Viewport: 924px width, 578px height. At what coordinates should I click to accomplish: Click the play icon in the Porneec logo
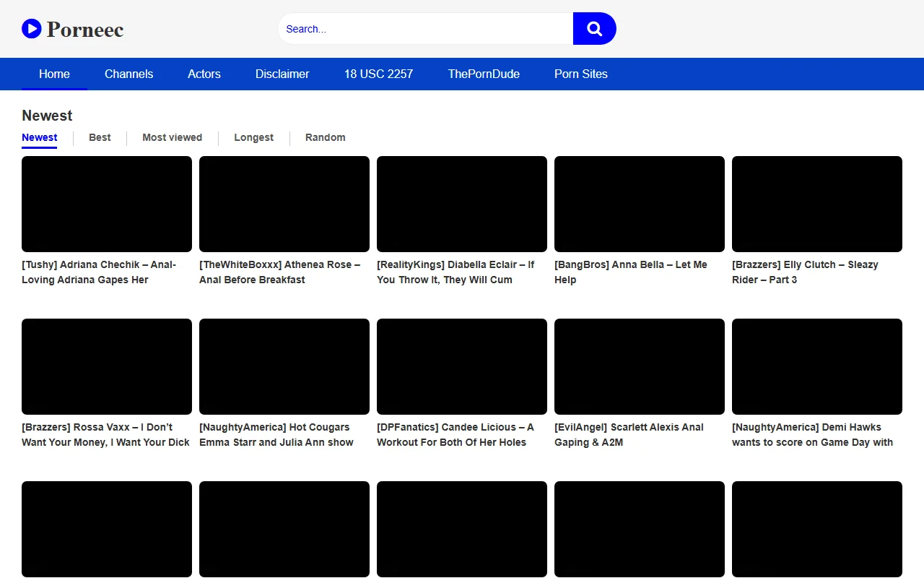point(32,29)
